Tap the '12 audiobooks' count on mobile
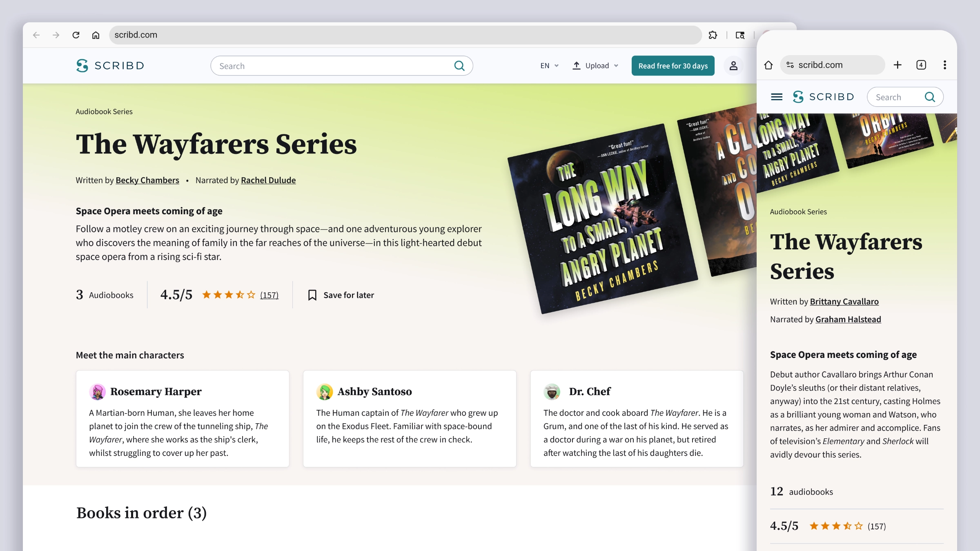980x551 pixels. pos(802,492)
